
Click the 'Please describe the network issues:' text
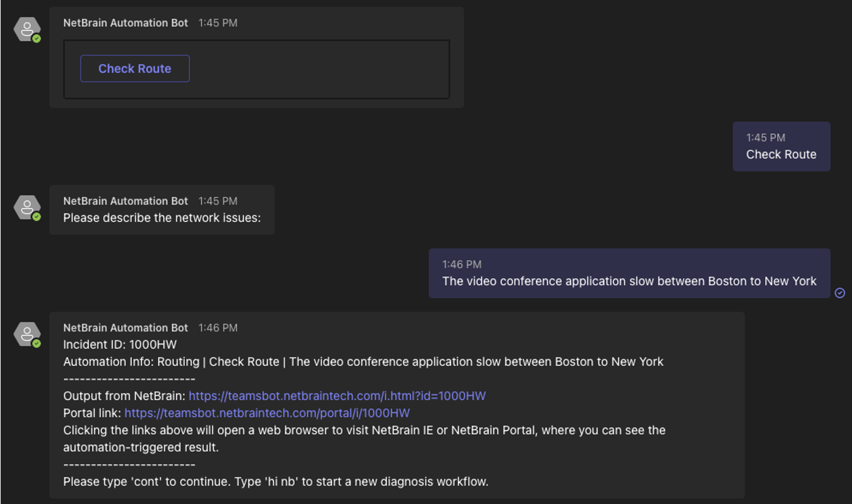[162, 218]
